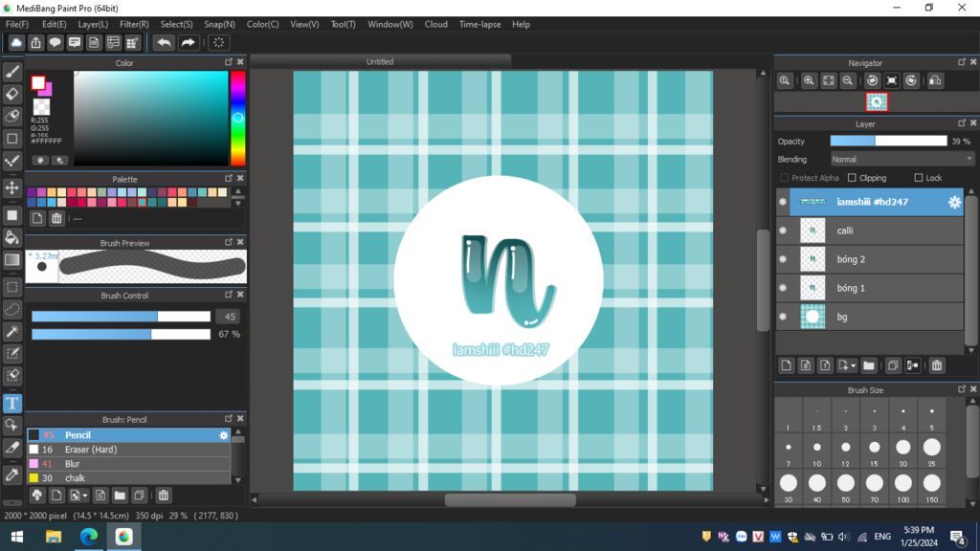
Task: Open Windows Start menu
Action: tap(17, 537)
